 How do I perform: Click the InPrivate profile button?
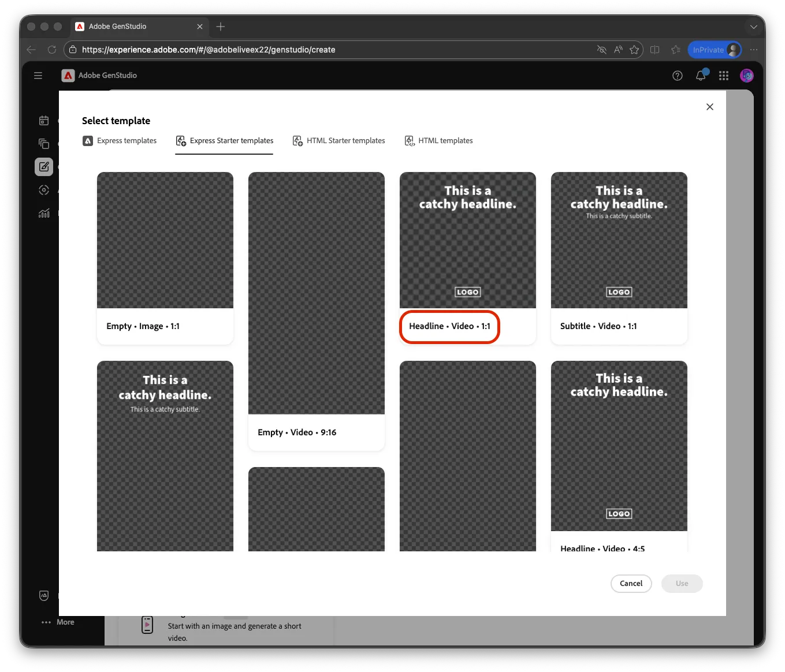[x=715, y=50]
